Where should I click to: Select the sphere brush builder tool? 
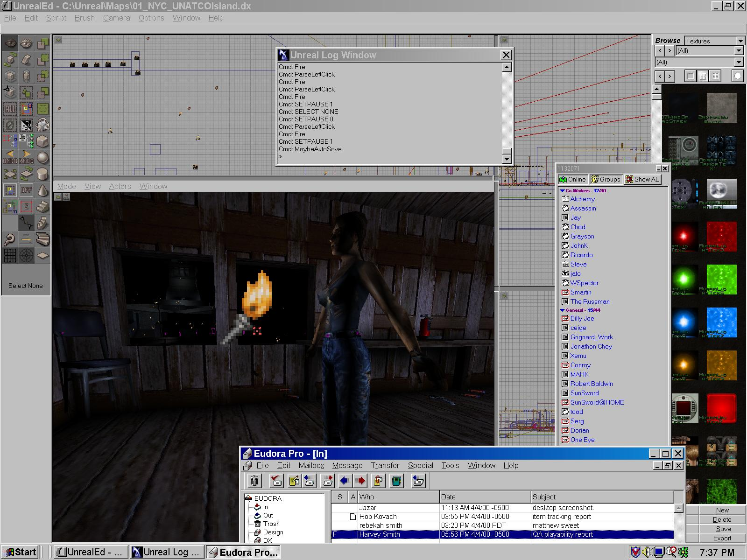(x=42, y=157)
